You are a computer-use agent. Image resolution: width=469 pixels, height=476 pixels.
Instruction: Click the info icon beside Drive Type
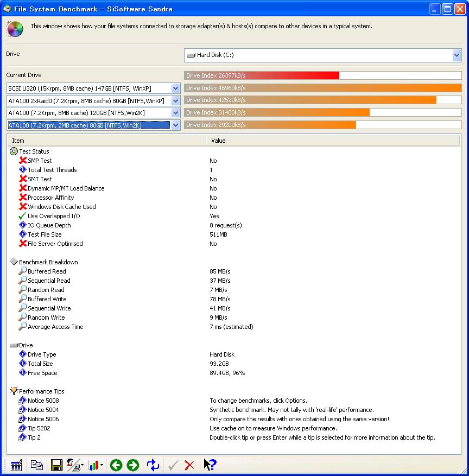click(23, 354)
